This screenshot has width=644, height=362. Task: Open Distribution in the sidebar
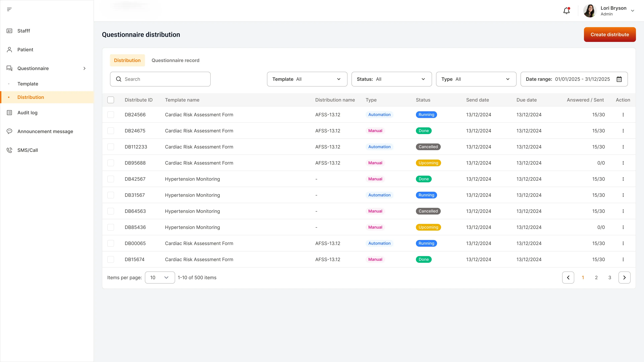[47, 97]
